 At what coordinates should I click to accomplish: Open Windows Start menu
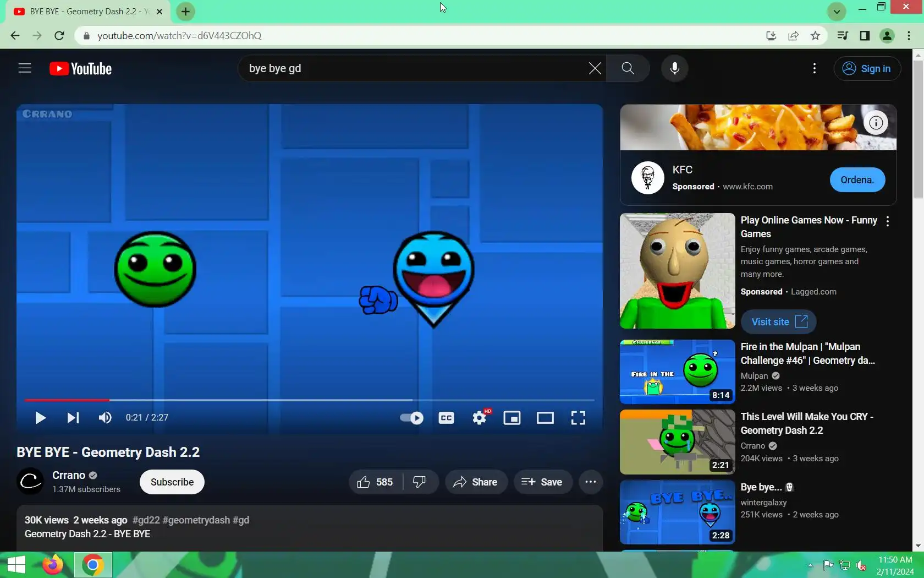pyautogui.click(x=16, y=565)
